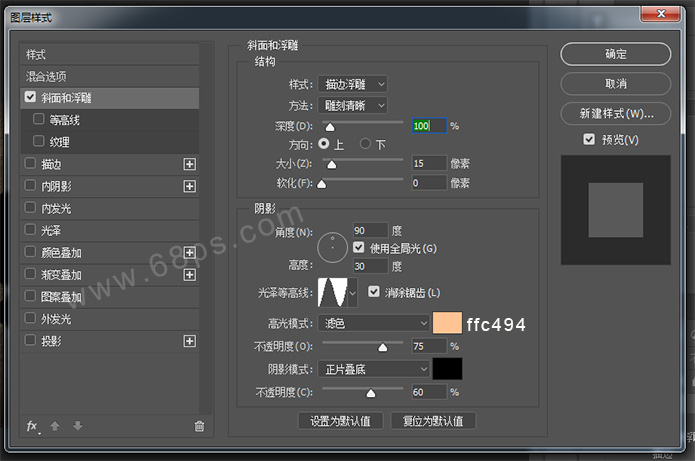
Task: Delete effect using the trash icon
Action: point(199,426)
